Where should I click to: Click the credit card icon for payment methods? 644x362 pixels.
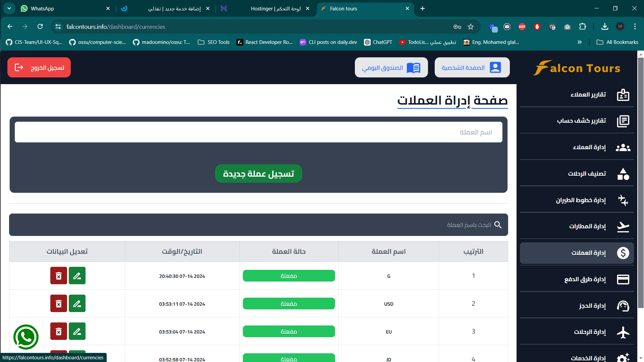(x=623, y=280)
